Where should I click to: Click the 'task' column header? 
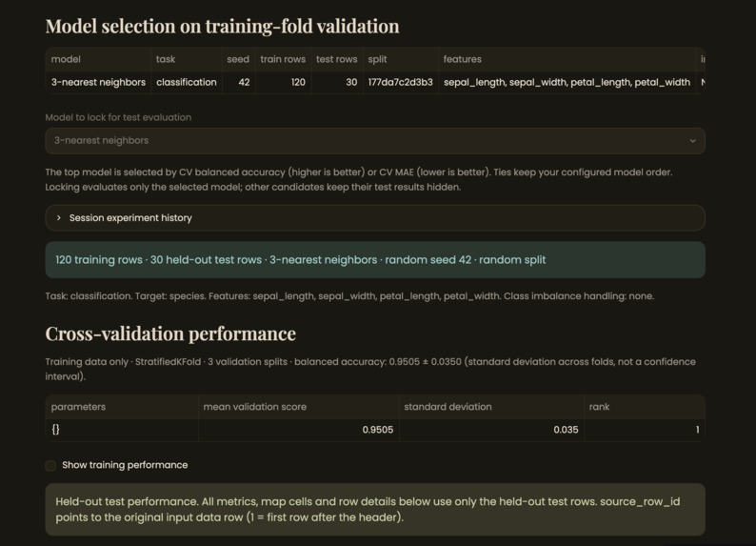click(186, 59)
